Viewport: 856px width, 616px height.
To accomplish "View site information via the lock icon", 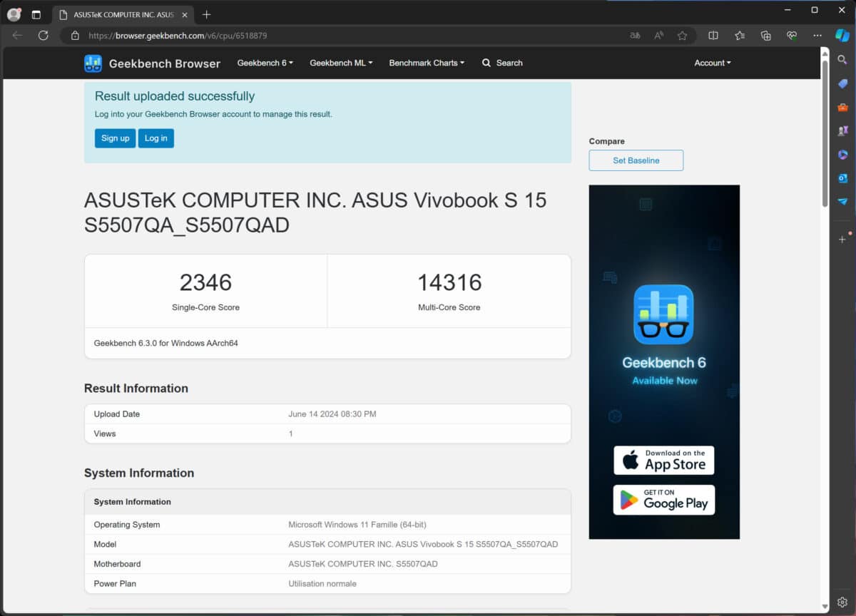I will coord(75,35).
